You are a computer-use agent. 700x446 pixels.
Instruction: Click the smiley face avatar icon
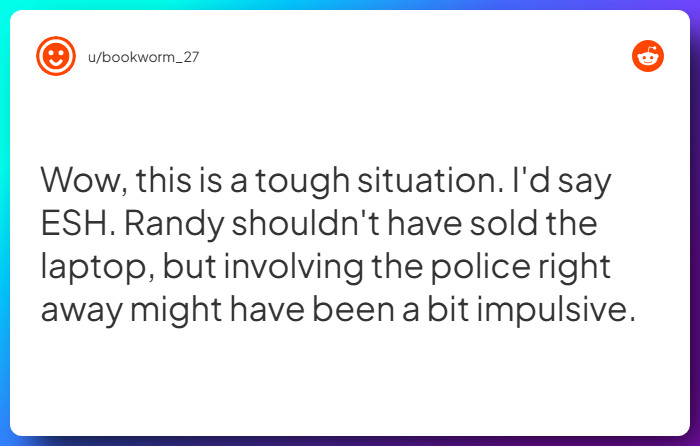pyautogui.click(x=56, y=56)
